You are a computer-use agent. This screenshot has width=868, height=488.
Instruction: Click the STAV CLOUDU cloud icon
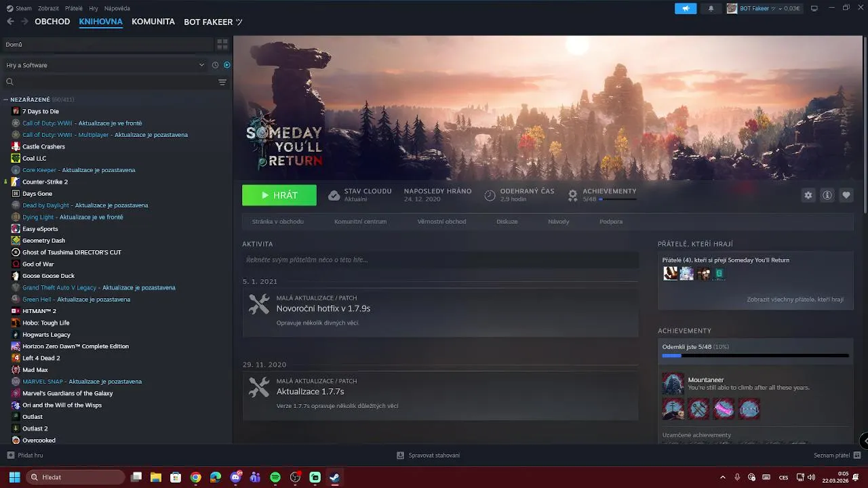[x=334, y=195]
